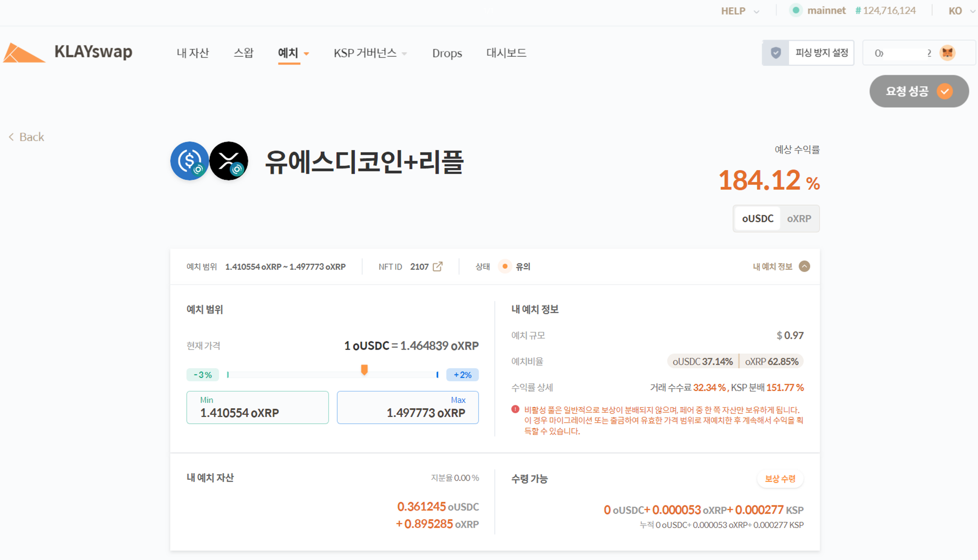Click the green mainnet status dot
The image size is (978, 560).
[796, 10]
